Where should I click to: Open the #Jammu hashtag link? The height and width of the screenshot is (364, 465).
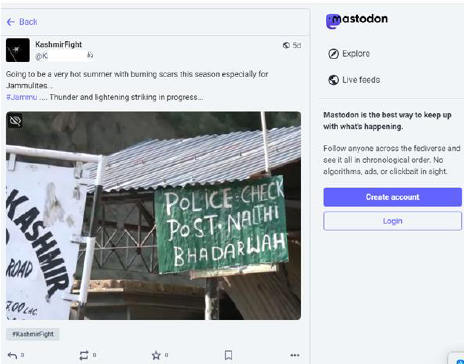click(x=22, y=97)
